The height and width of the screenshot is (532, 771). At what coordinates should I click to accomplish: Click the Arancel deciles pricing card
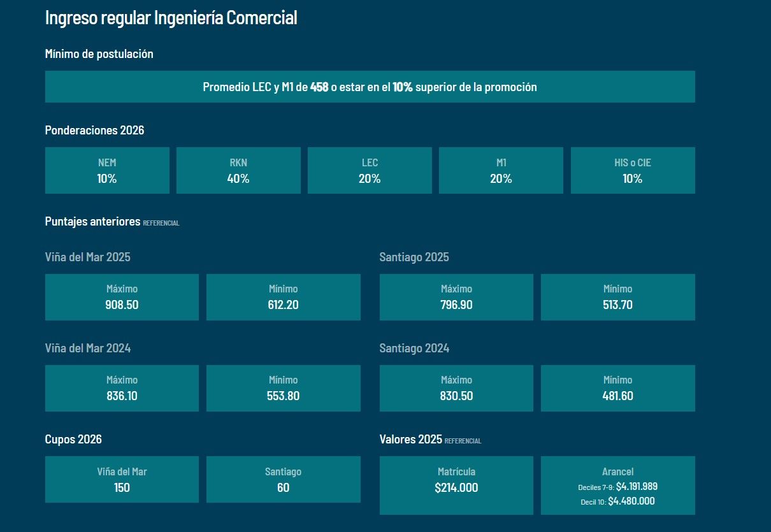coord(617,485)
